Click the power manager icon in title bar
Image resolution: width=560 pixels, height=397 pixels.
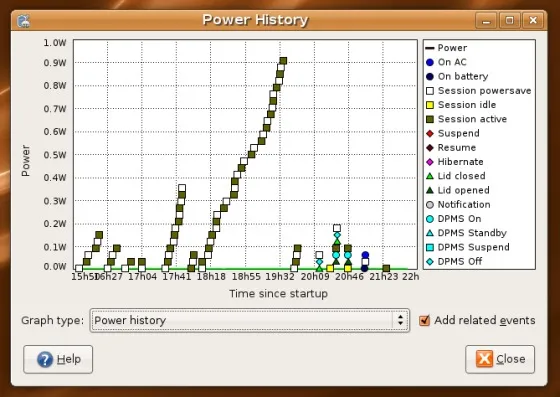[24, 20]
